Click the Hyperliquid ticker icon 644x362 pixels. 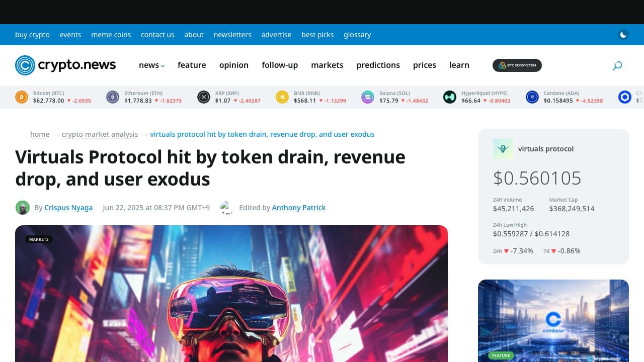450,97
